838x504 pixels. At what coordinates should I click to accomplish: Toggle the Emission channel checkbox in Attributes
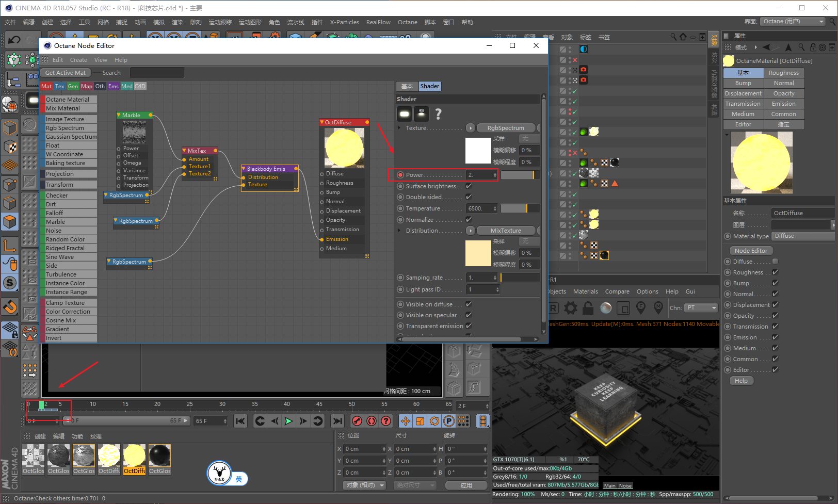click(775, 337)
